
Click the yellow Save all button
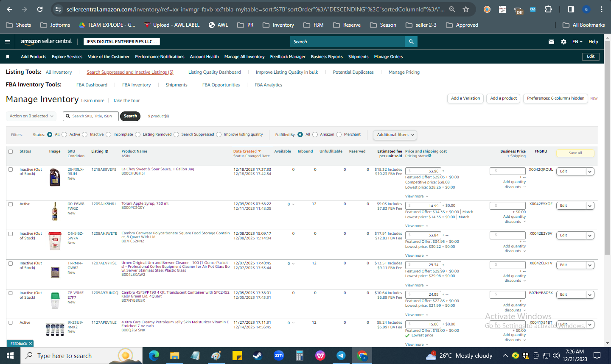point(575,153)
